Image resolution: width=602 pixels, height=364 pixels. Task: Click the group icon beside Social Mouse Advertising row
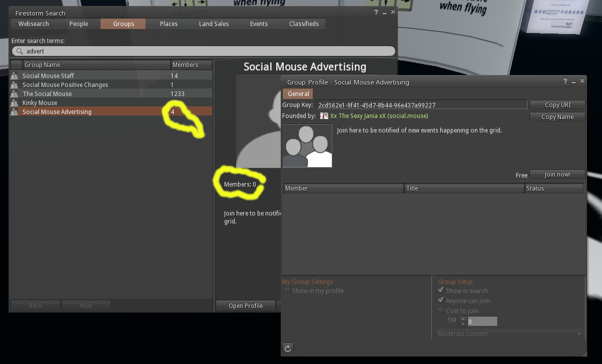coord(15,111)
